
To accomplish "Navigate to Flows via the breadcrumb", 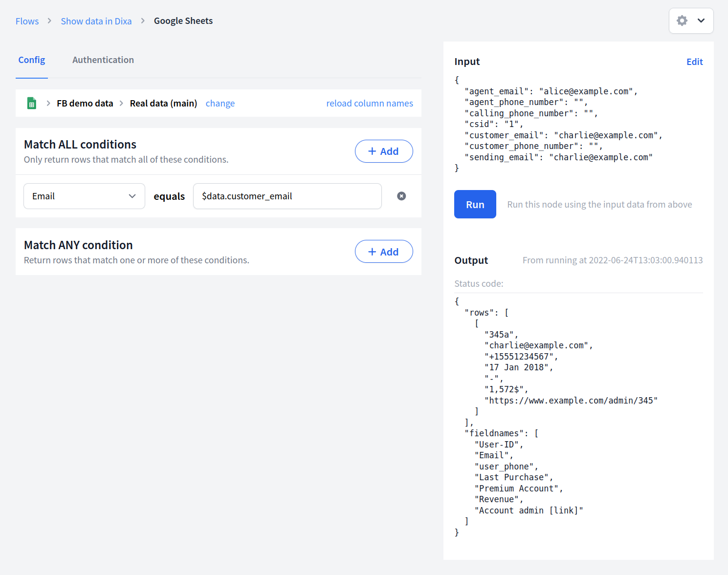I will 27,21.
